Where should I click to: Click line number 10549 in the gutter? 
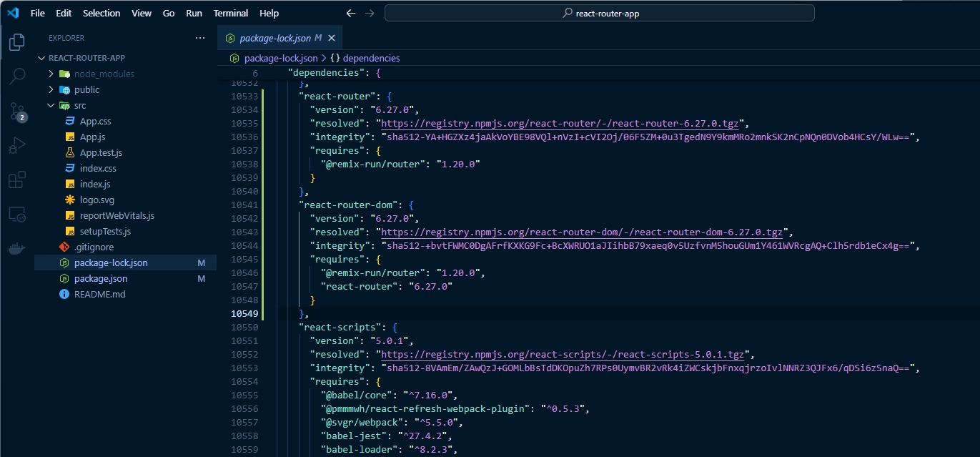pos(244,313)
